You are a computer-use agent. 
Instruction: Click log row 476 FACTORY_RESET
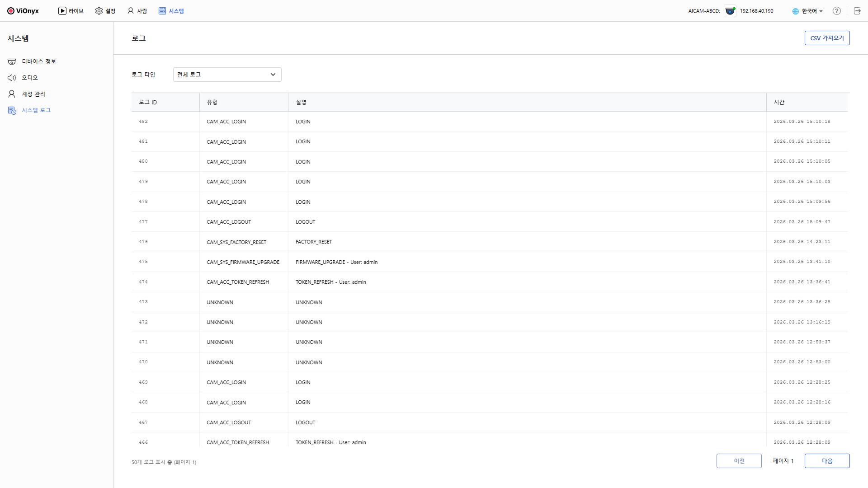pyautogui.click(x=313, y=242)
